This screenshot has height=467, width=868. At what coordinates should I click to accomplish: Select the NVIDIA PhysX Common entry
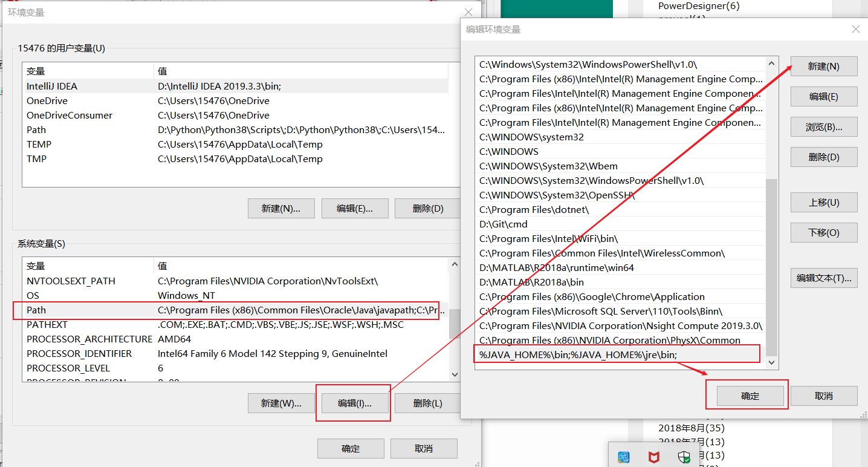point(620,341)
